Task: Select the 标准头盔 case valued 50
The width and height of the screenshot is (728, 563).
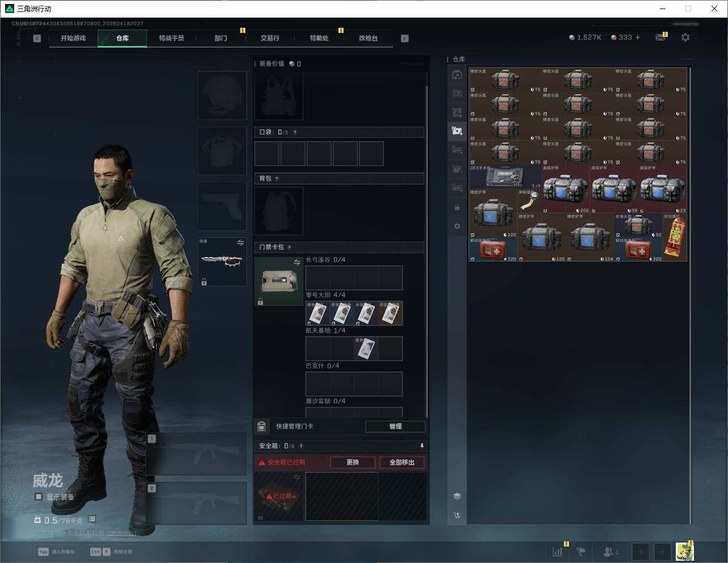Action: (639, 225)
